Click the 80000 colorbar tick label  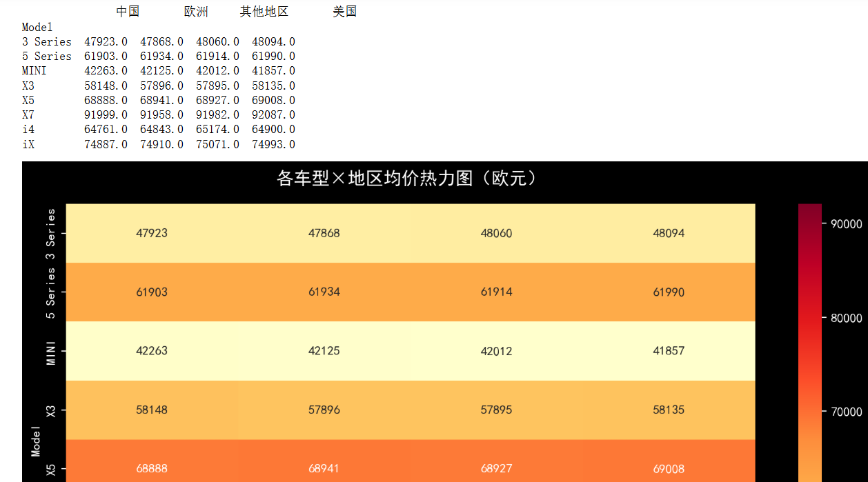click(x=845, y=318)
